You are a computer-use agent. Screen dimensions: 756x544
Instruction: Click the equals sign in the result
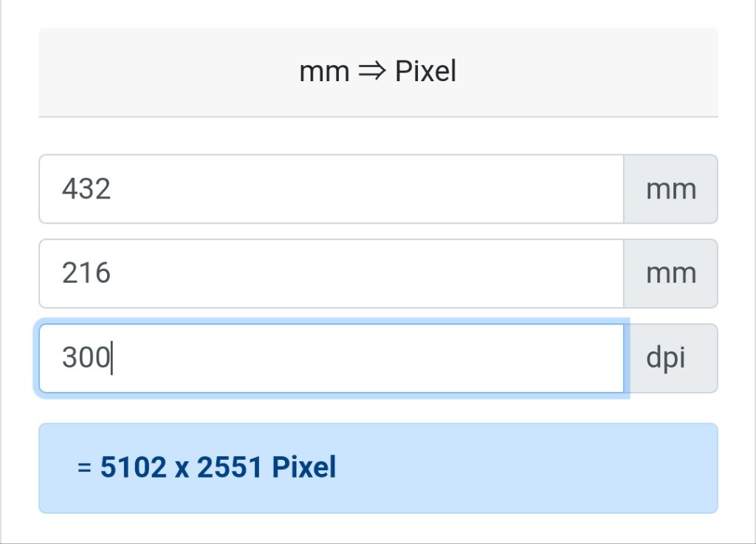[84, 467]
